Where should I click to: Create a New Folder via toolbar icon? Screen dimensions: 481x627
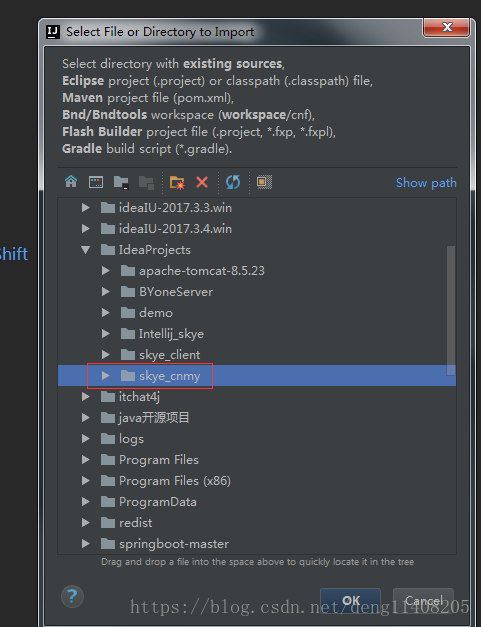(x=177, y=182)
